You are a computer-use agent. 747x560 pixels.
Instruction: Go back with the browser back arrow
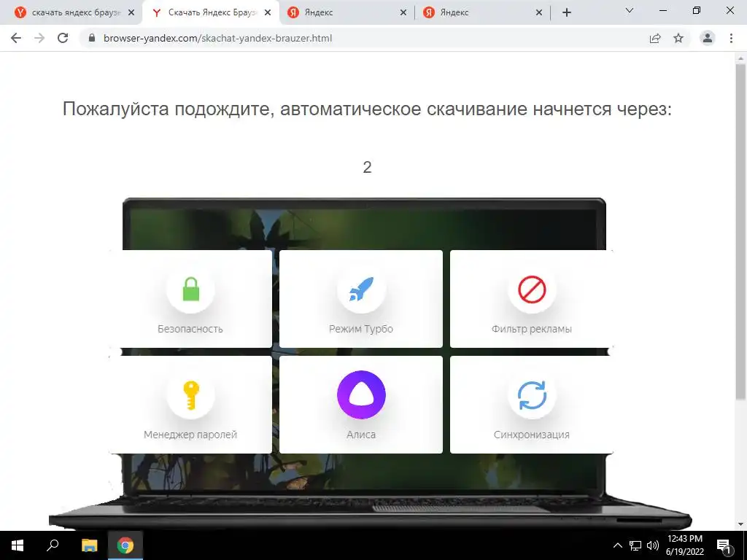16,38
